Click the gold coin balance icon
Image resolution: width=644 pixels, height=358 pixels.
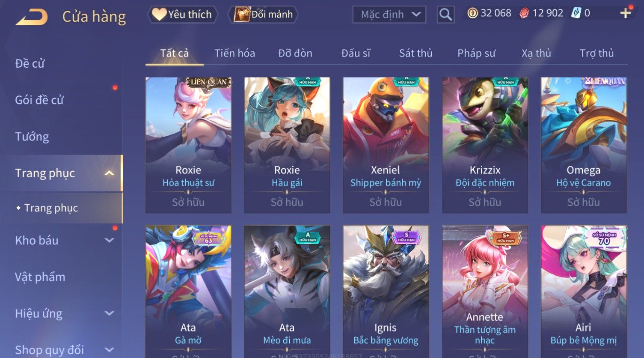[x=472, y=13]
